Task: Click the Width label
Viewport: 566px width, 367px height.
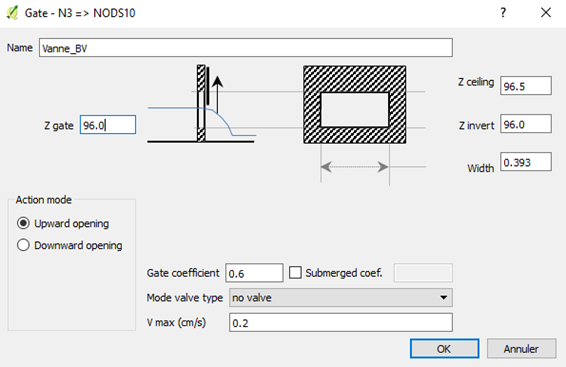Action: coord(480,168)
